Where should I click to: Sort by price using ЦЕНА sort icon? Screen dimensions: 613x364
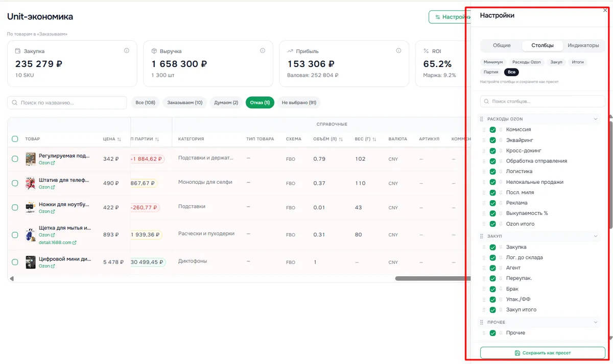pyautogui.click(x=119, y=139)
